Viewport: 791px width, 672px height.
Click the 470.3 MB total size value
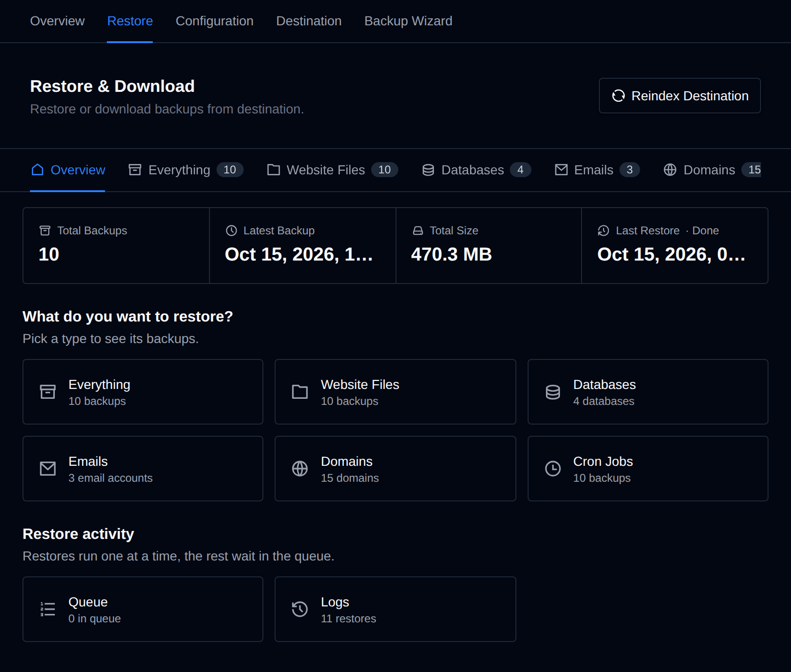click(x=451, y=254)
